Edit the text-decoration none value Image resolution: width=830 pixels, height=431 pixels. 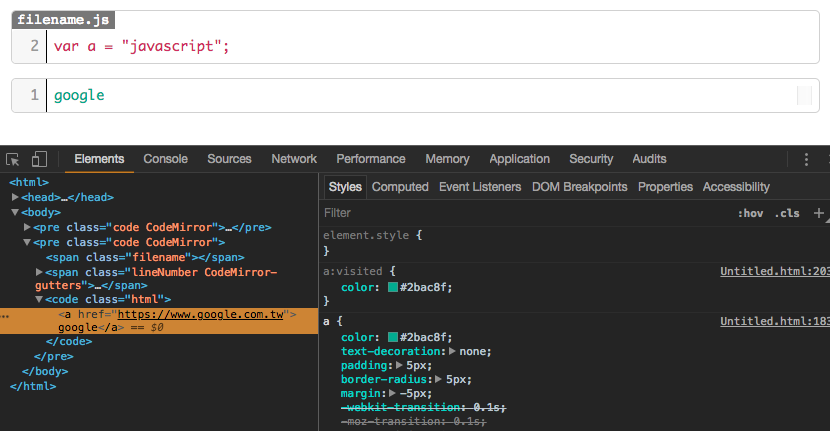474,351
